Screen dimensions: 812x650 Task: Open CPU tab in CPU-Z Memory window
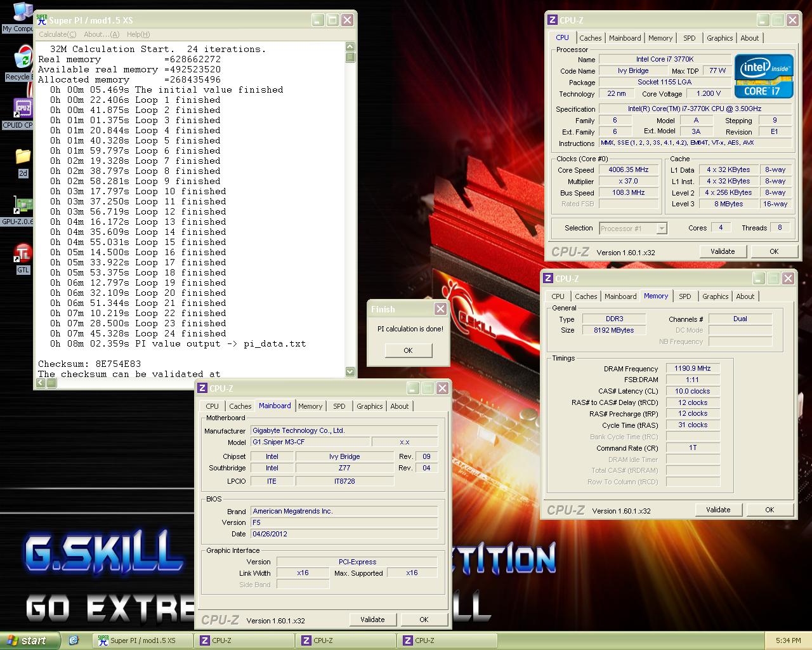coord(558,296)
